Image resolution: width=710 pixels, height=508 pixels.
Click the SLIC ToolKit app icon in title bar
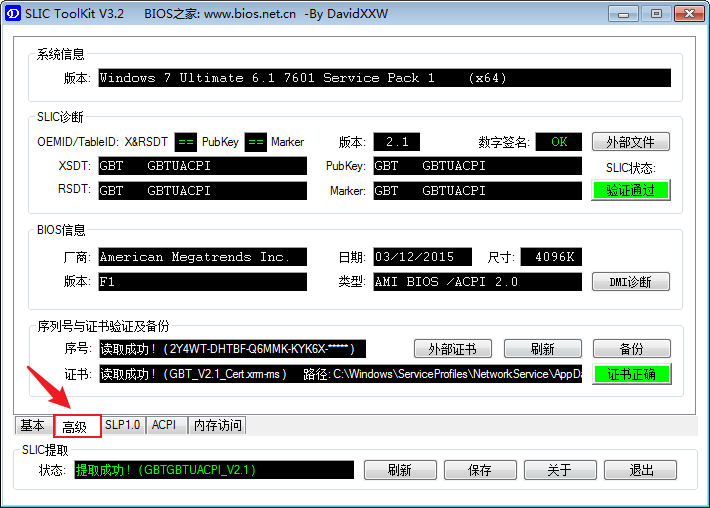[13, 14]
